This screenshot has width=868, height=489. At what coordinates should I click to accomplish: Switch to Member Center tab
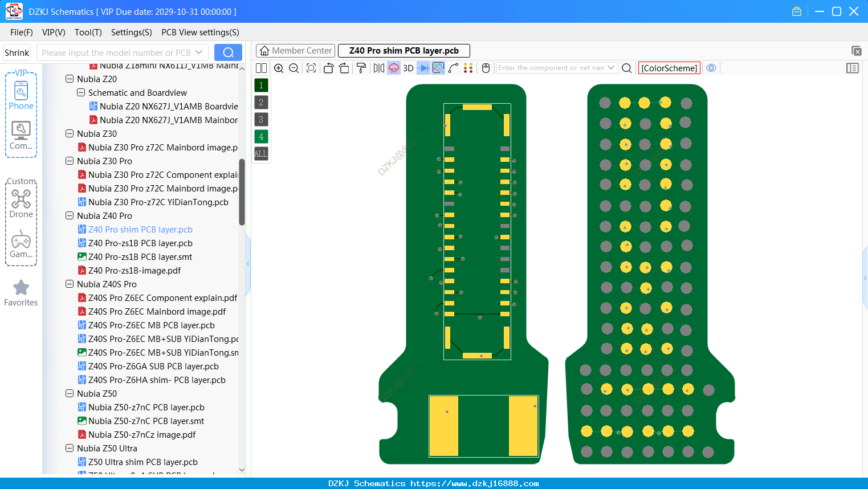295,51
